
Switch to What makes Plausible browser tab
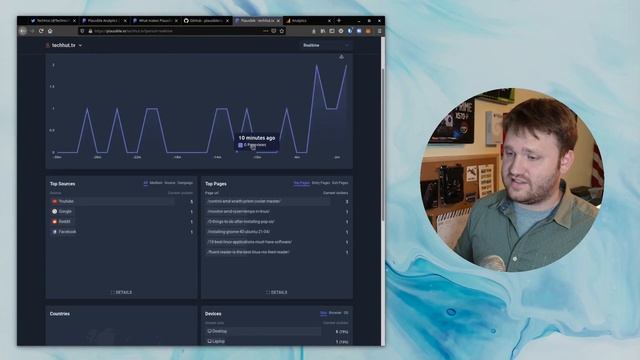[155, 20]
